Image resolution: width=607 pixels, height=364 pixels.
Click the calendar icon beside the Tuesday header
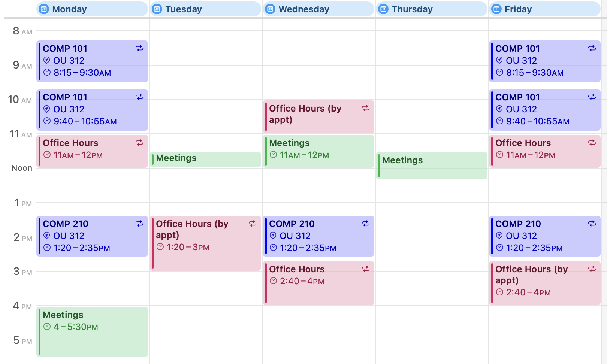click(x=157, y=9)
